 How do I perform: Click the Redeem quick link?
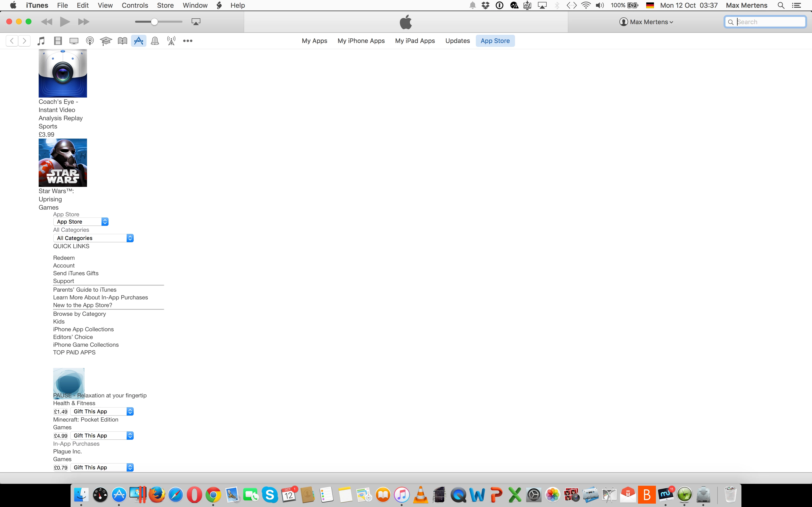coord(64,258)
